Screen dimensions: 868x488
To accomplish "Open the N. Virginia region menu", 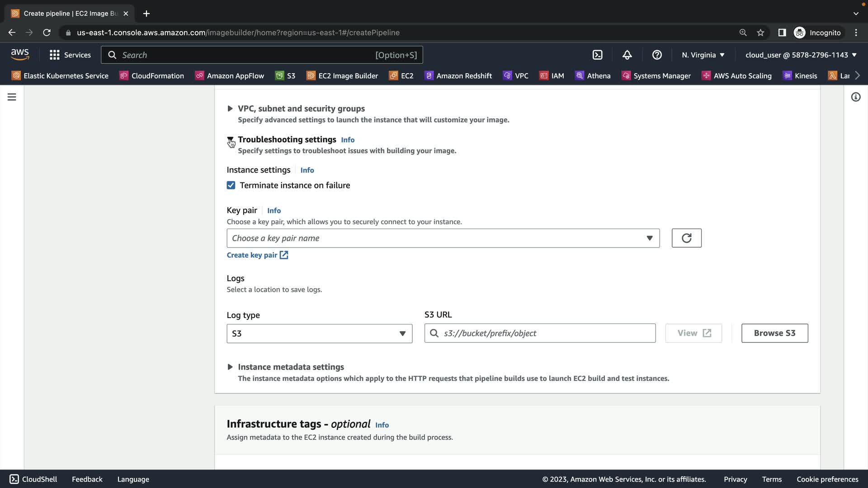I will click(x=703, y=55).
